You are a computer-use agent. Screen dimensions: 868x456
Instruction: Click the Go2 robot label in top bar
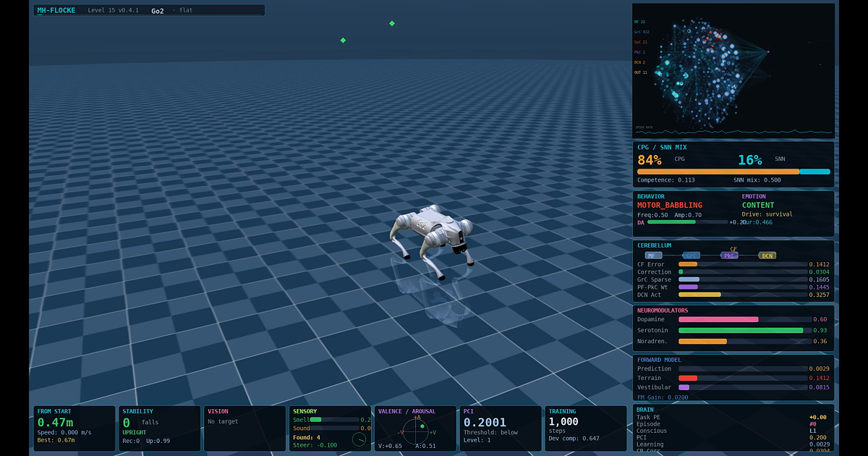(x=158, y=11)
